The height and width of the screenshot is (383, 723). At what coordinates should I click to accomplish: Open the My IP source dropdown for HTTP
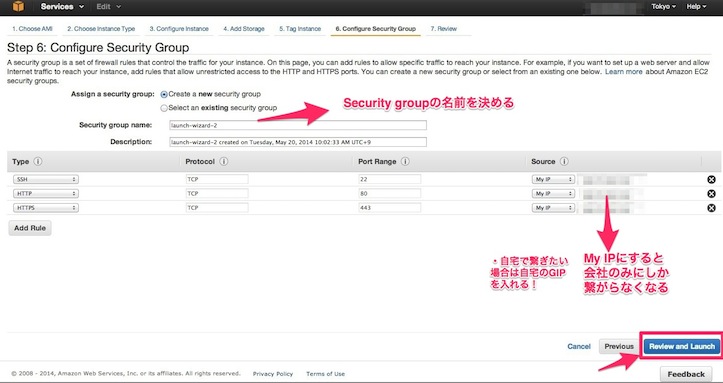(553, 194)
